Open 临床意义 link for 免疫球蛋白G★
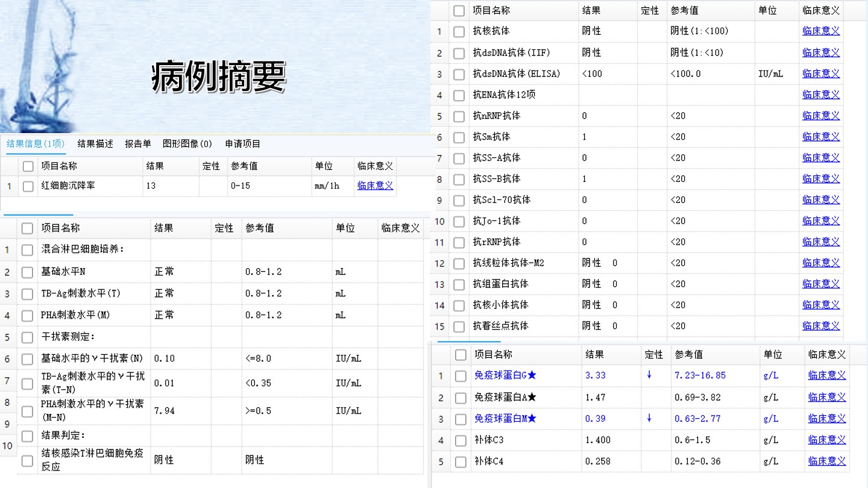 point(827,375)
